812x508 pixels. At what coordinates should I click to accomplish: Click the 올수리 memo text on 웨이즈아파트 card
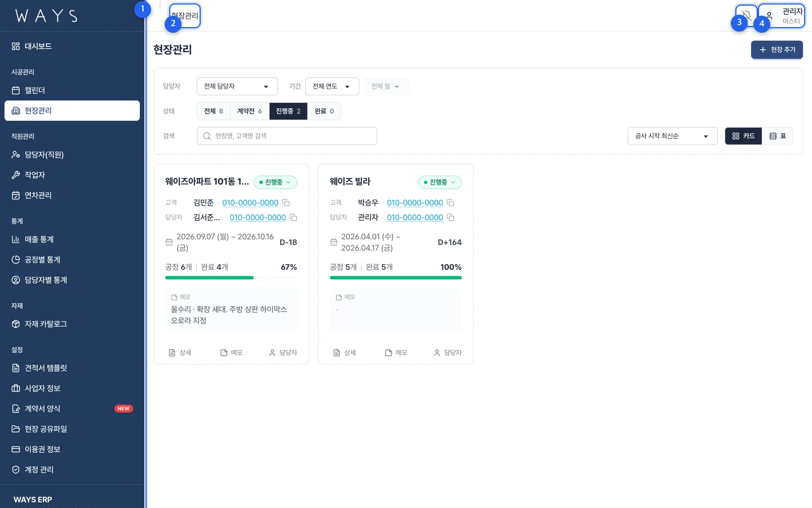point(229,315)
